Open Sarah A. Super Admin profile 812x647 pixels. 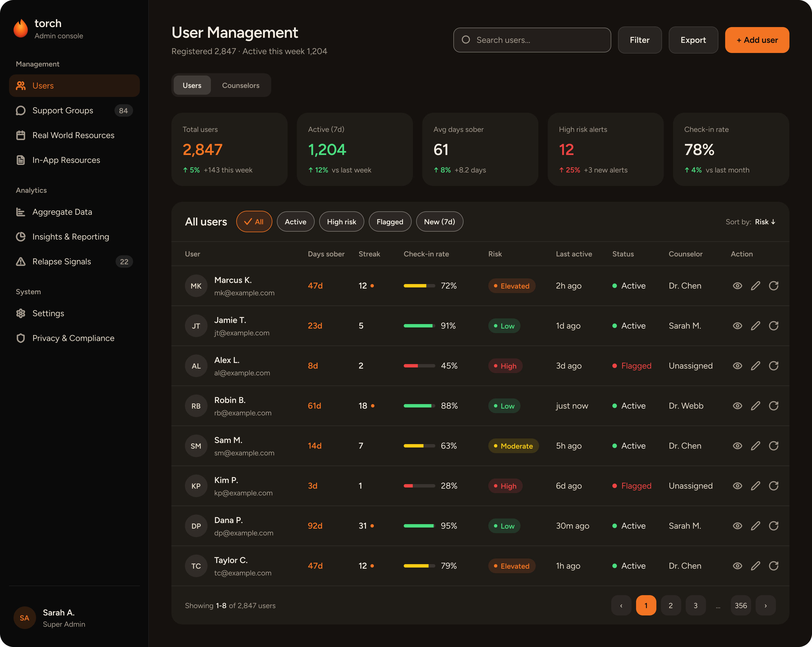(74, 618)
